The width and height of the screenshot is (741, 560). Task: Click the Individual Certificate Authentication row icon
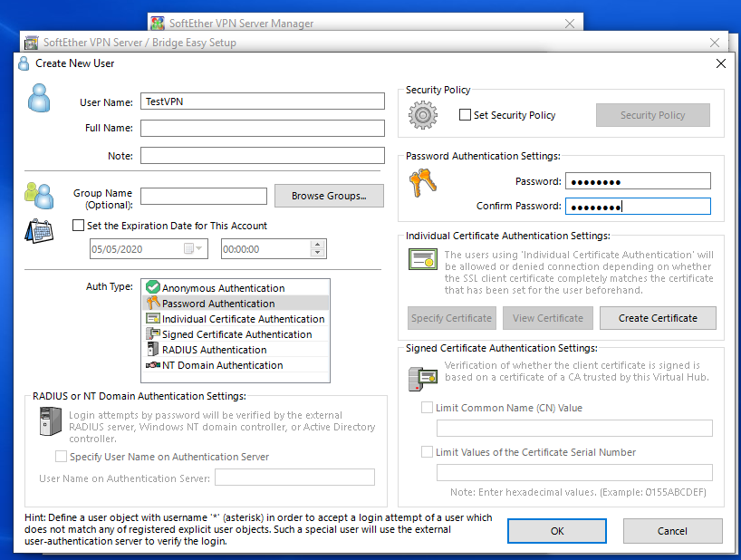pos(153,319)
